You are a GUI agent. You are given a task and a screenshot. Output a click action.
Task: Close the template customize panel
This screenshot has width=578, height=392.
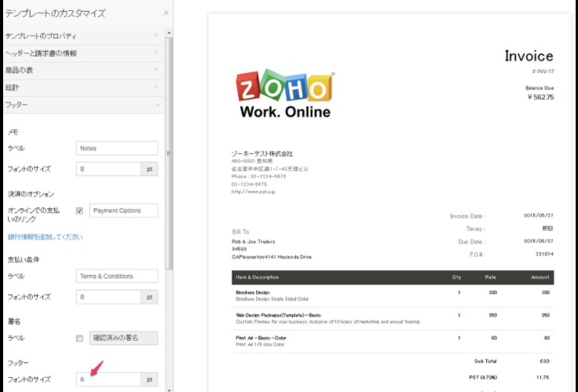166,13
